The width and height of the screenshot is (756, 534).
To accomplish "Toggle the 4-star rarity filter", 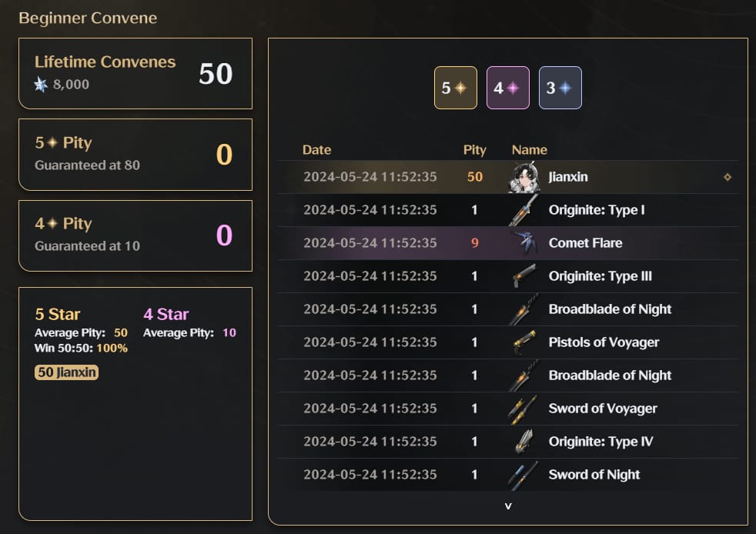I will click(508, 87).
